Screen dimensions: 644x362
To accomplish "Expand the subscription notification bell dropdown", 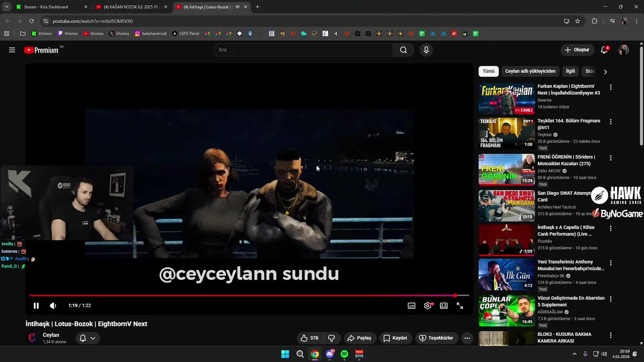I will coord(88,338).
